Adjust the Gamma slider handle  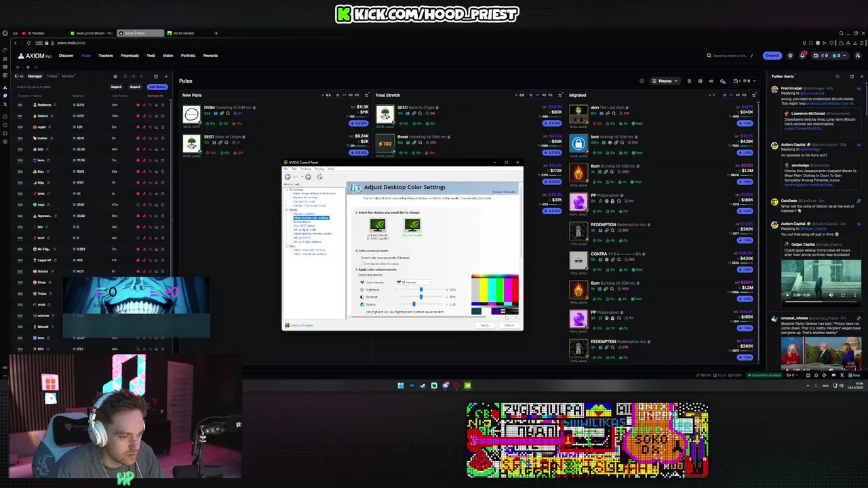414,304
